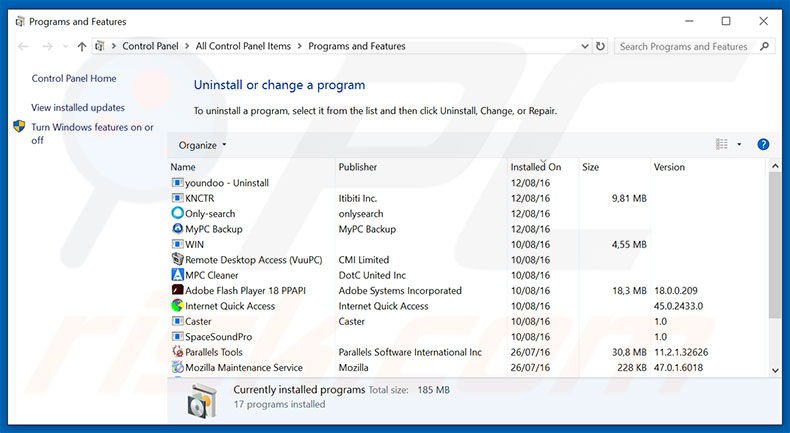Viewport: 790px width, 433px height.
Task: Open help with the question mark icon
Action: pyautogui.click(x=763, y=145)
